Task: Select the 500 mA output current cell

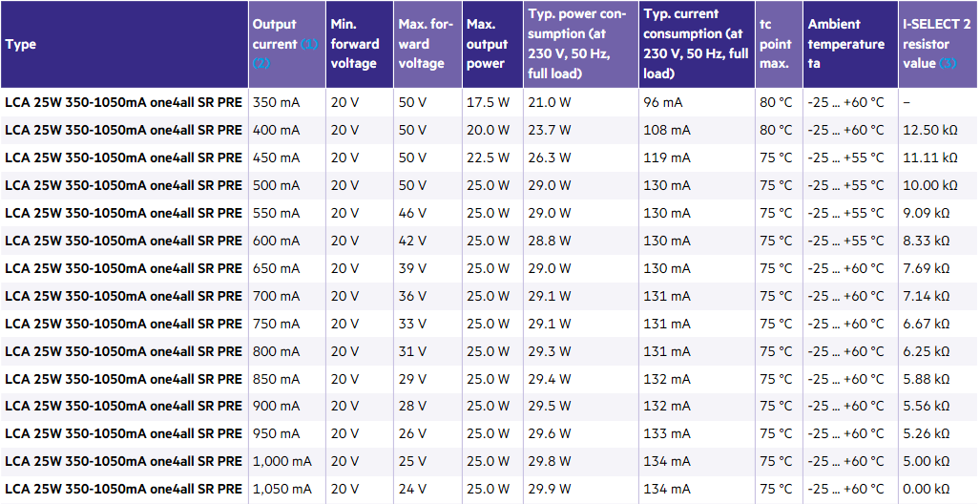Action: (x=287, y=185)
